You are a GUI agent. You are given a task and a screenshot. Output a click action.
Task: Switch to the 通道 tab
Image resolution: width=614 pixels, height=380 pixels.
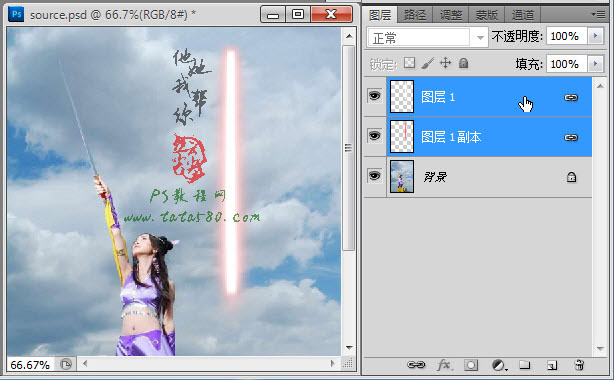(x=523, y=15)
